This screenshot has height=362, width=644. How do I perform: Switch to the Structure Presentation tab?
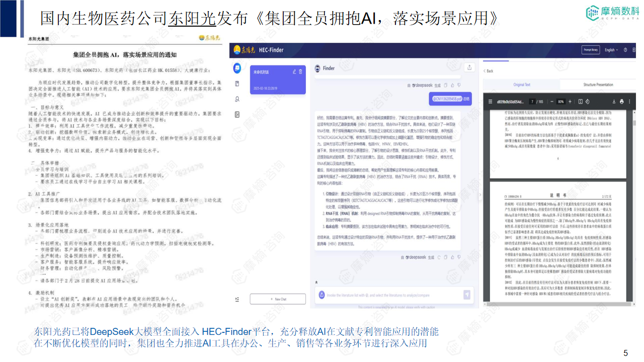[x=598, y=85]
